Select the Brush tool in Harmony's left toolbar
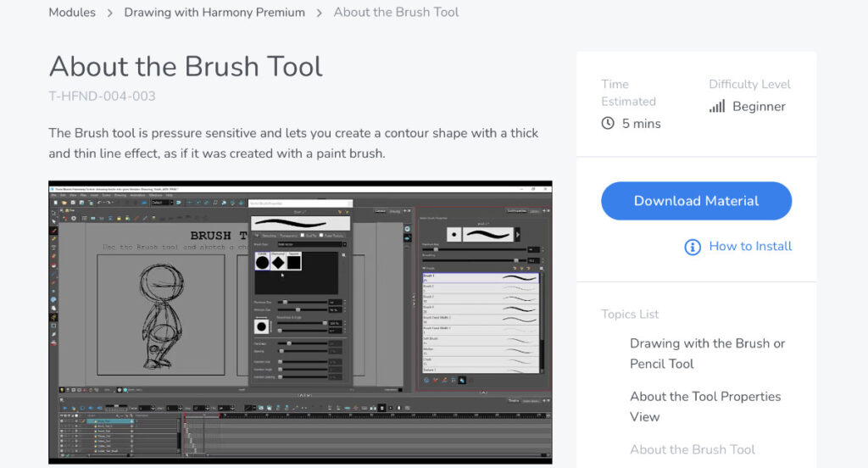868x468 pixels. click(x=53, y=231)
